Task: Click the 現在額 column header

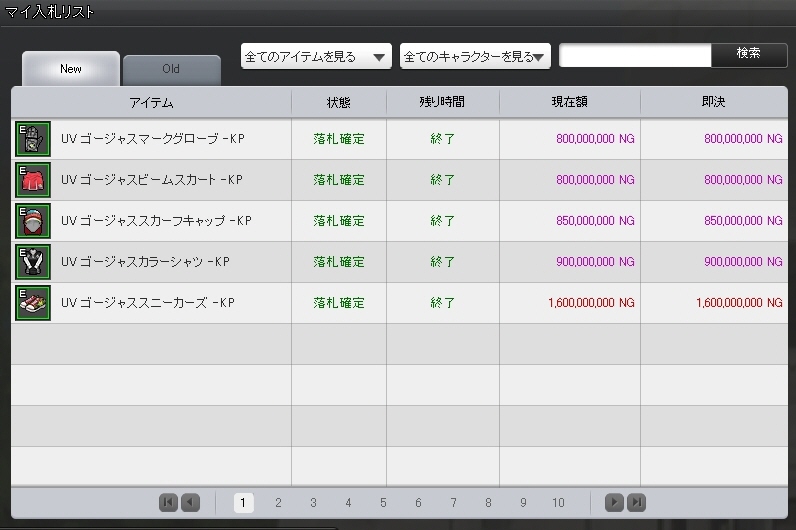Action: (x=570, y=103)
